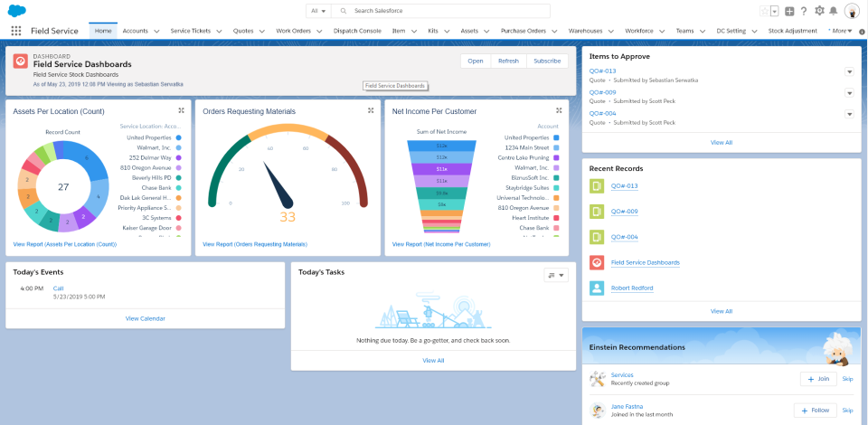The image size is (868, 425).
Task: Open Robert Redford in Recent Records
Action: [632, 288]
